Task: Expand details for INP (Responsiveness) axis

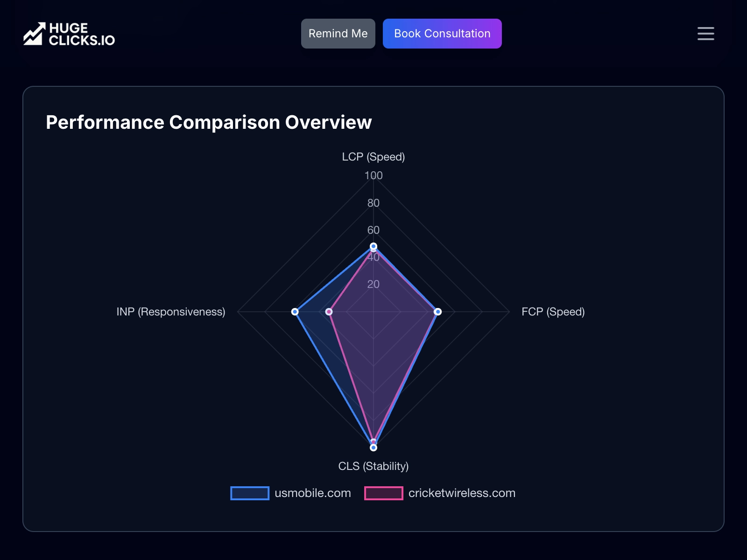Action: tap(171, 312)
